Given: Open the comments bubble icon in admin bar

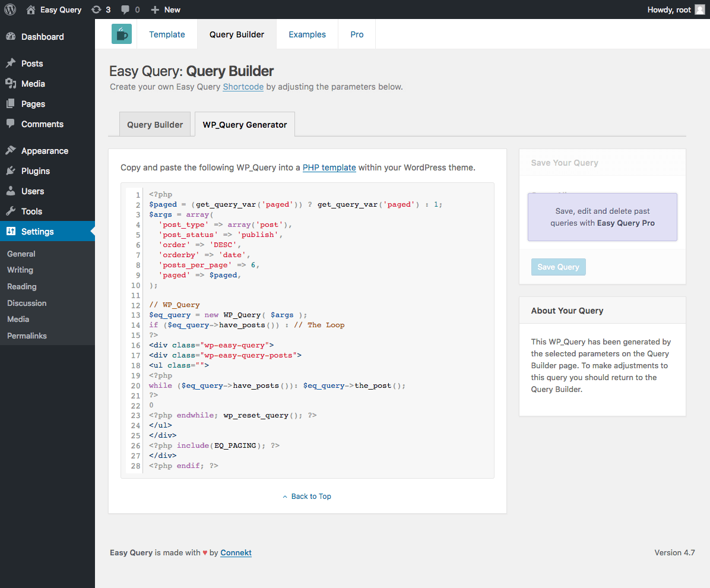Looking at the screenshot, I should [125, 10].
